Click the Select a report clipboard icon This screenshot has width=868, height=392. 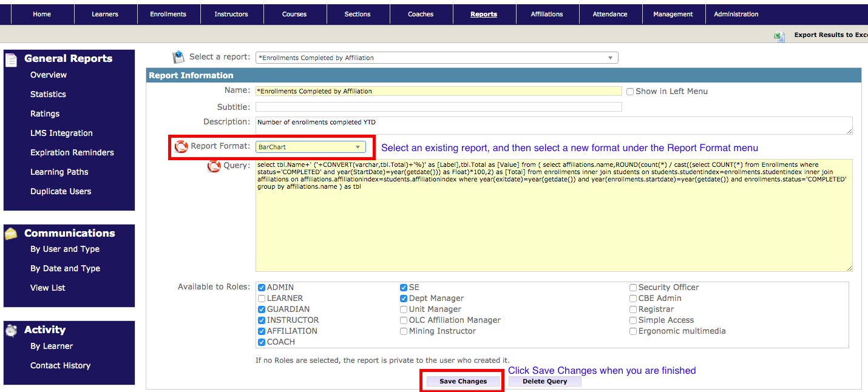178,57
